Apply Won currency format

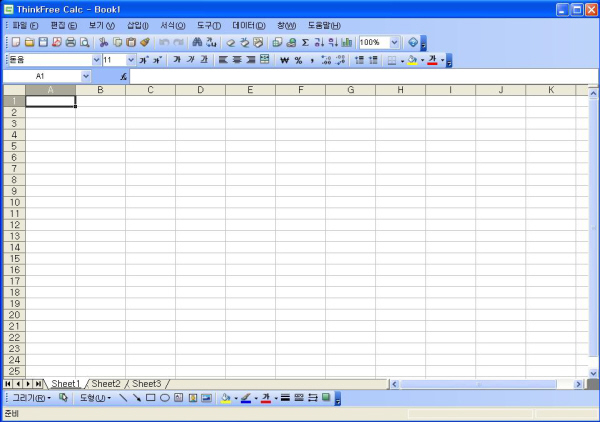pos(284,60)
